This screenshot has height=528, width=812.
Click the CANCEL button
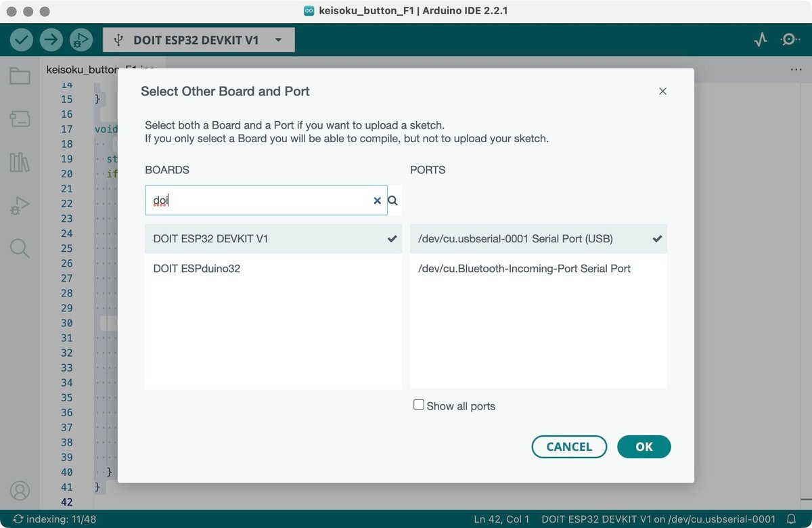click(x=569, y=447)
